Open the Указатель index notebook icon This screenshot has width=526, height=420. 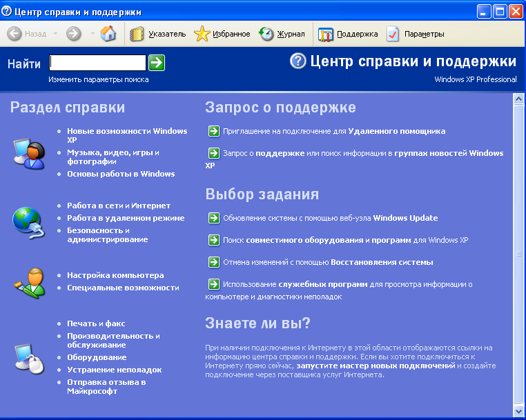coord(137,34)
